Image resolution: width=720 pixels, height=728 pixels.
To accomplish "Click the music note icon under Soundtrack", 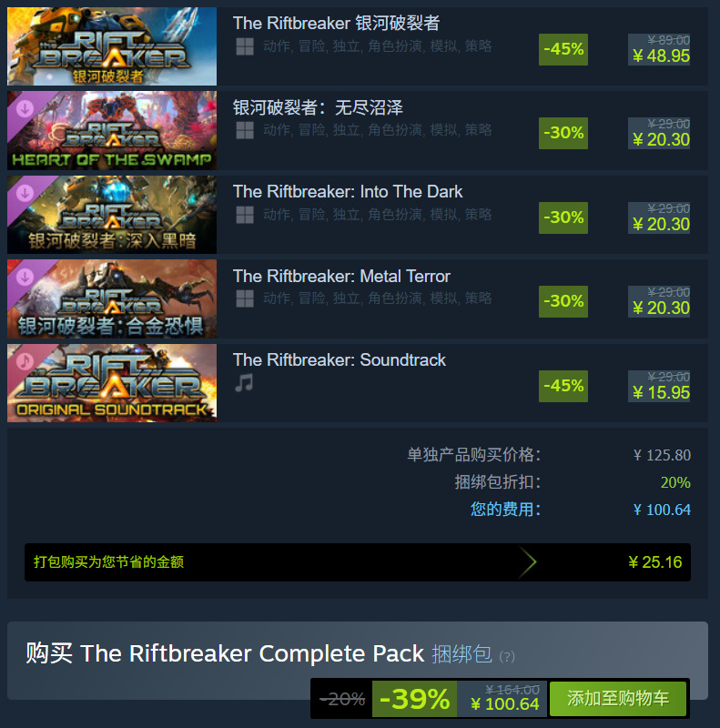I will pyautogui.click(x=244, y=383).
